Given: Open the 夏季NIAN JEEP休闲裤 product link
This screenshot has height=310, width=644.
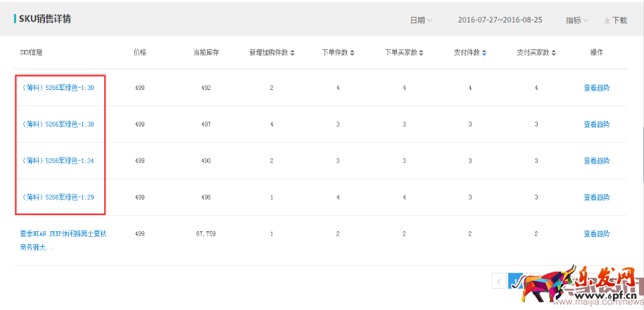Looking at the screenshot, I should click(63, 240).
